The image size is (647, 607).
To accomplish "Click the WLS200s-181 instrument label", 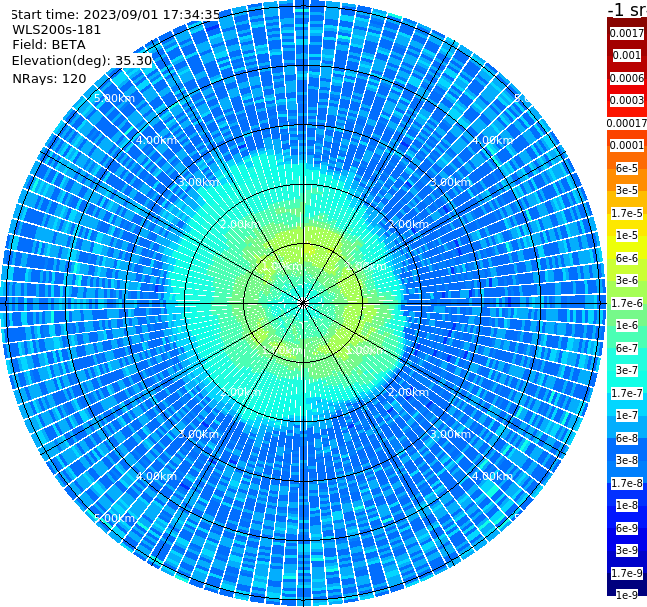I will pyautogui.click(x=57, y=30).
